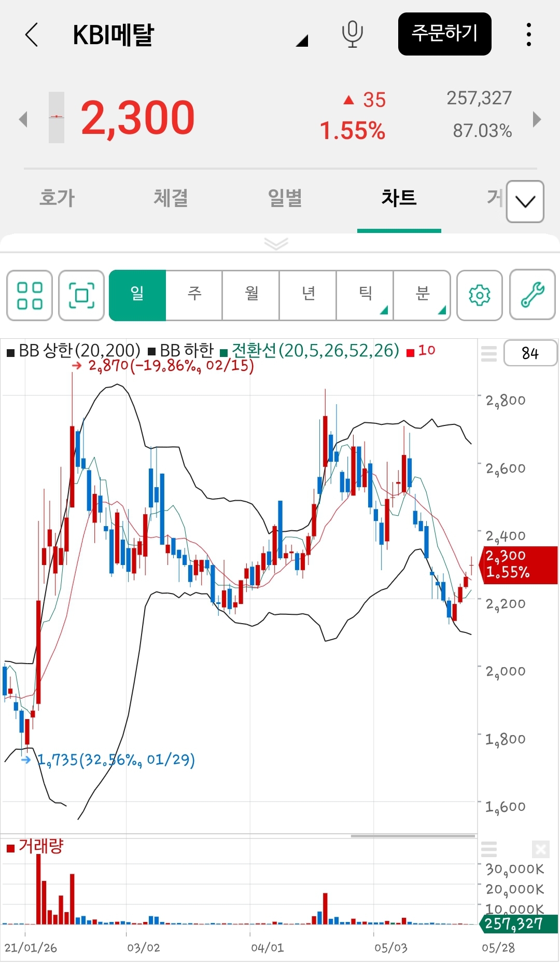Tap the low marker 1,735 label
This screenshot has width=560, height=964.
click(x=116, y=760)
